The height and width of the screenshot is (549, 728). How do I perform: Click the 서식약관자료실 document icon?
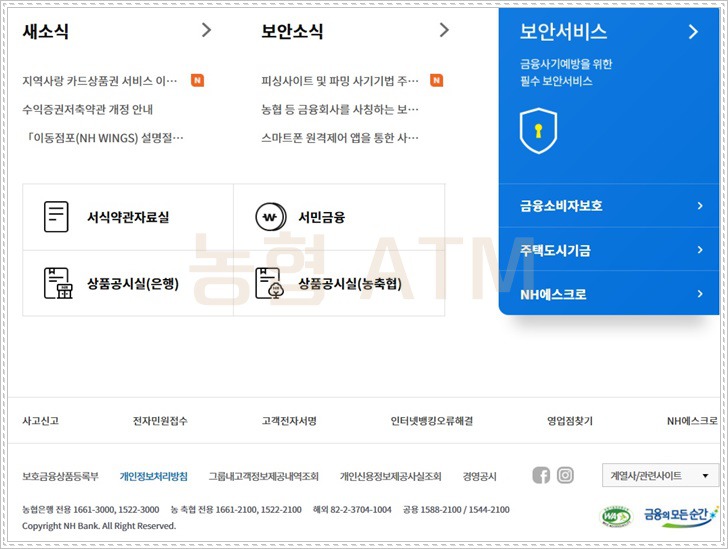(x=56, y=216)
